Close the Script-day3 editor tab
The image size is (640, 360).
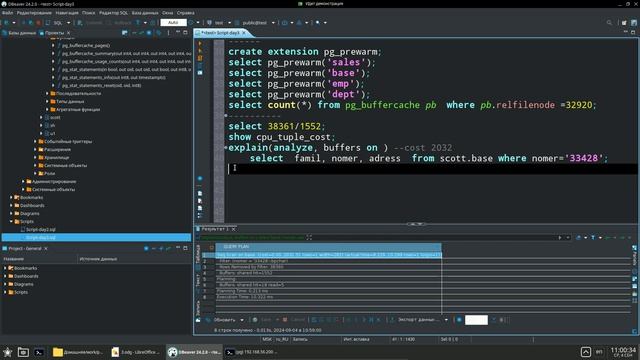tap(244, 33)
